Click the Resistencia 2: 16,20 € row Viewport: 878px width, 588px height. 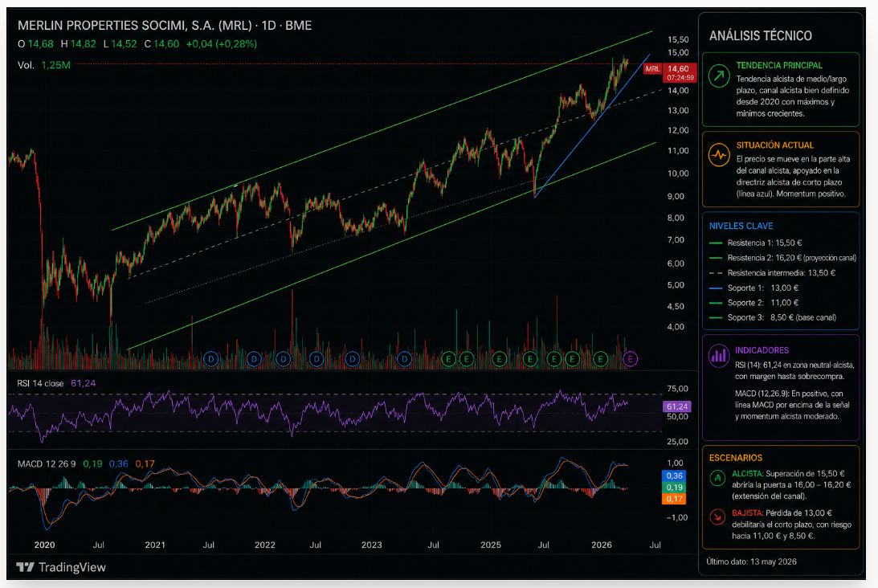(782, 258)
